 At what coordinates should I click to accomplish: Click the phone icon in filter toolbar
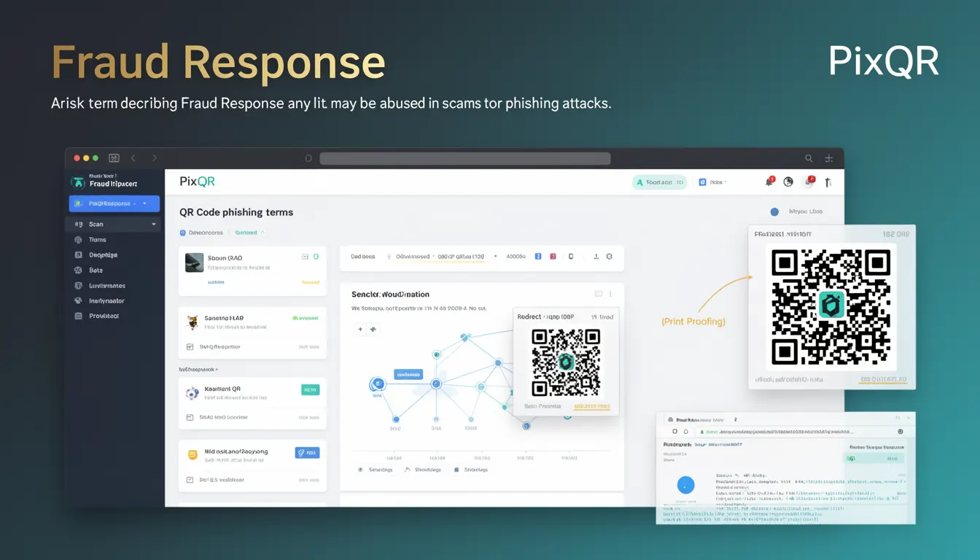(571, 257)
